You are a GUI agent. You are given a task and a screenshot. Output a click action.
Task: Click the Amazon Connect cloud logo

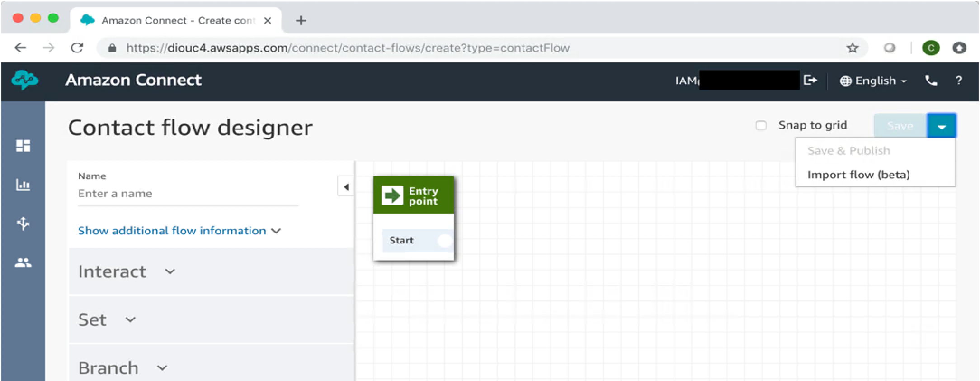[x=24, y=80]
